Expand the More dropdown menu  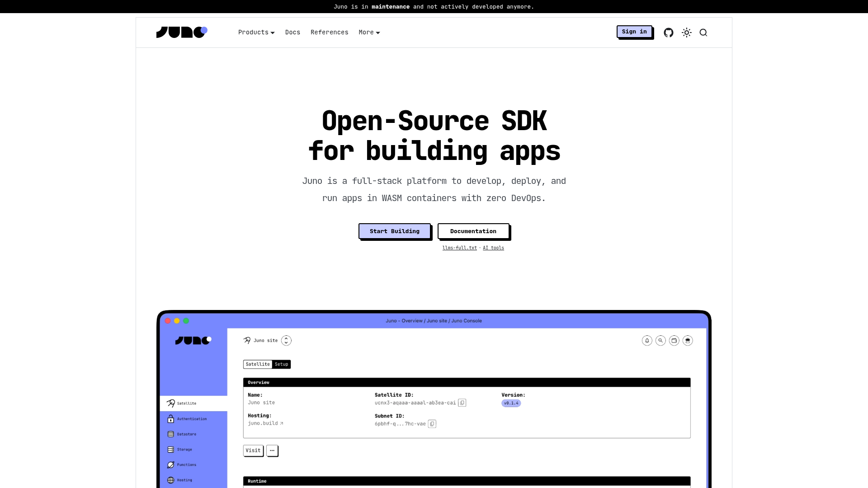[x=369, y=33]
